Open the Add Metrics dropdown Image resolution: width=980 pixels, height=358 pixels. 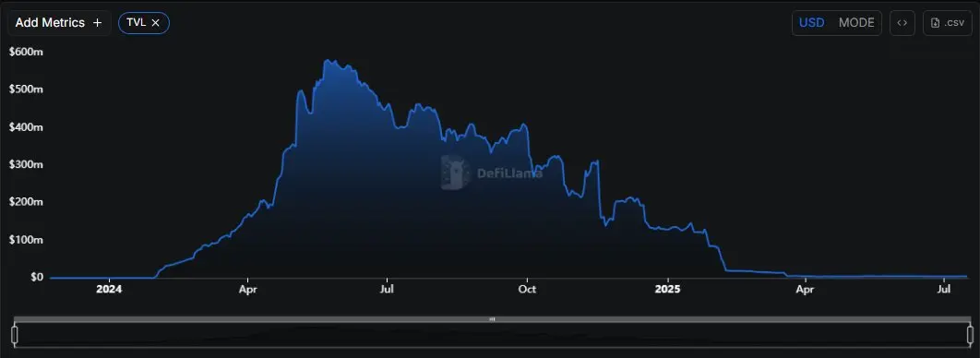(59, 22)
